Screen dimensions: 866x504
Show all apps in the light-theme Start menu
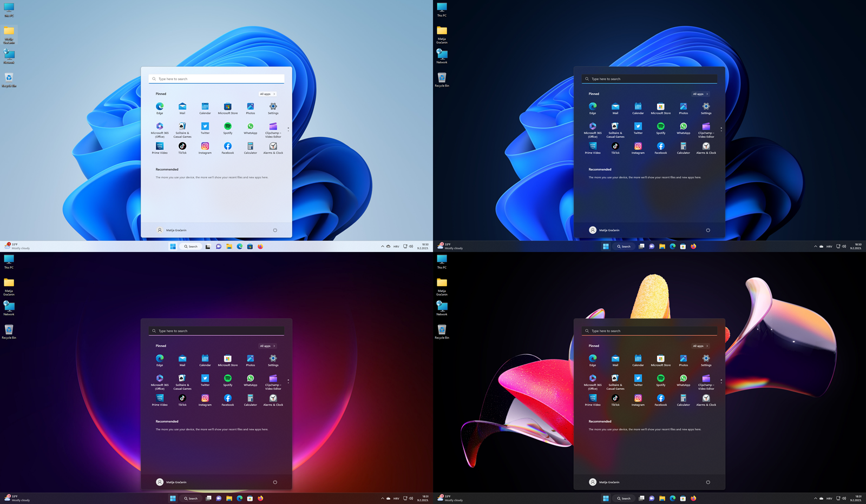(x=267, y=94)
